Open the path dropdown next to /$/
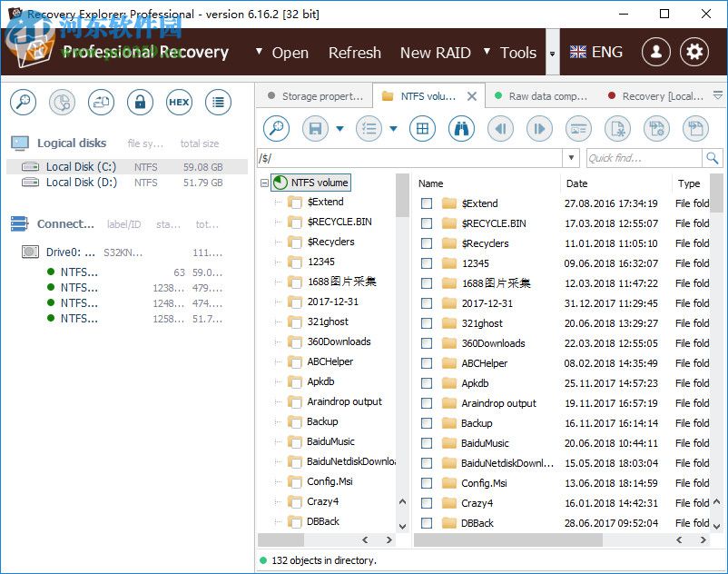Screen dimensions: 728x574 pos(572,157)
